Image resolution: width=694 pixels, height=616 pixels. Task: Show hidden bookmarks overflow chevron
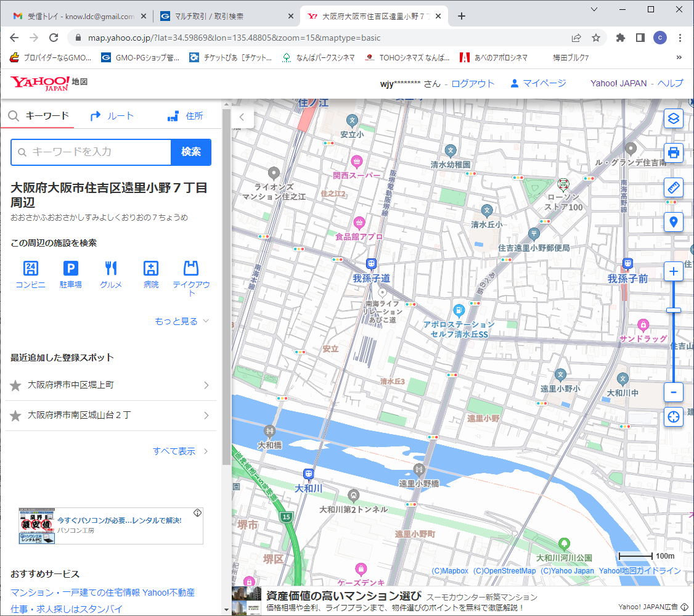679,57
